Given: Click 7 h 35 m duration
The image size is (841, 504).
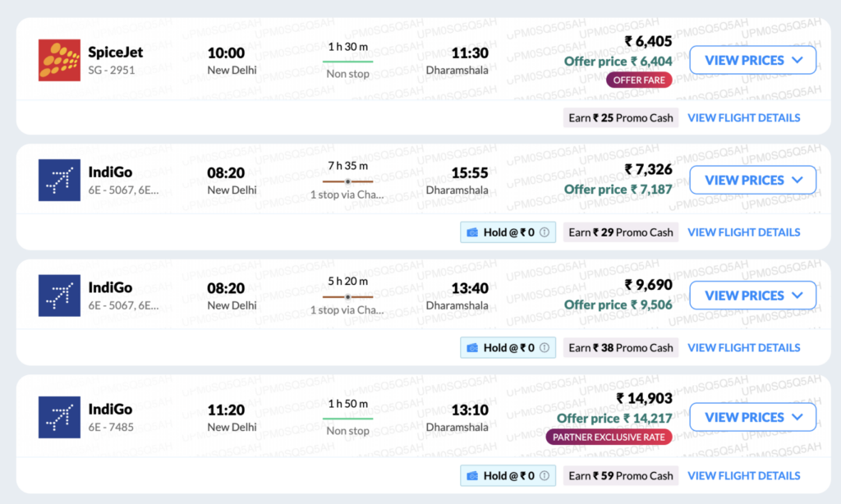Looking at the screenshot, I should (348, 166).
